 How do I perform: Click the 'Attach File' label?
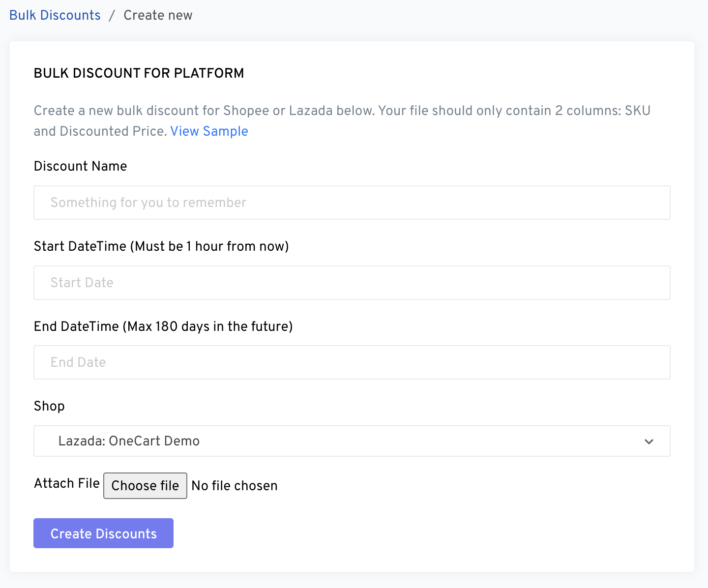[x=67, y=483]
